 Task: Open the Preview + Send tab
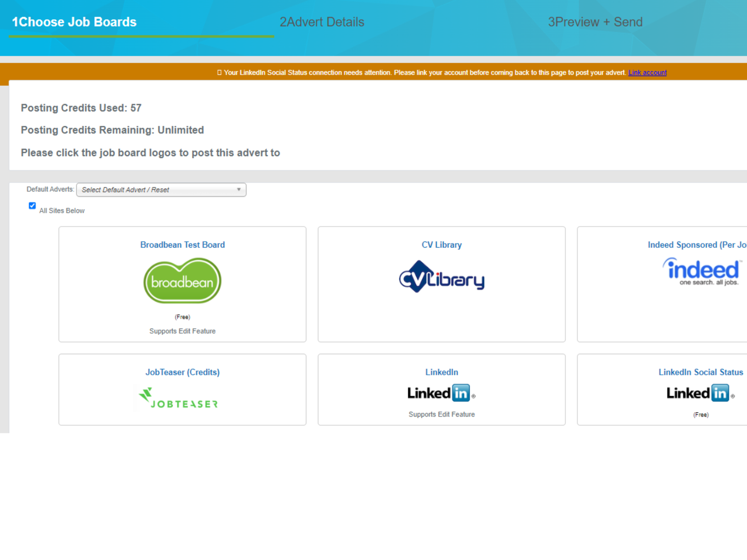pyautogui.click(x=595, y=22)
